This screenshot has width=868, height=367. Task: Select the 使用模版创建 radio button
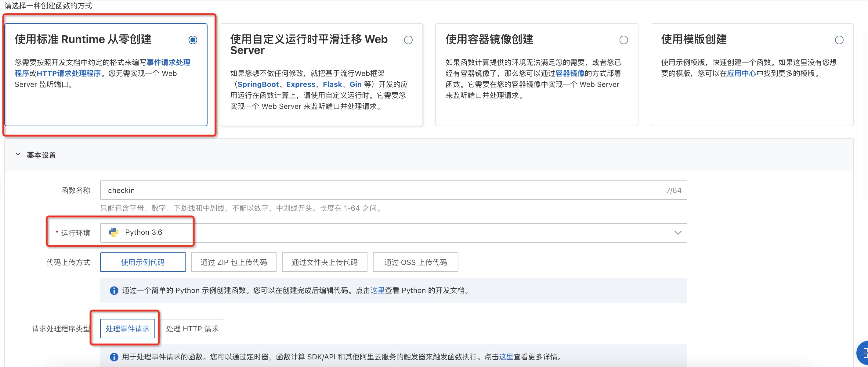coord(839,40)
